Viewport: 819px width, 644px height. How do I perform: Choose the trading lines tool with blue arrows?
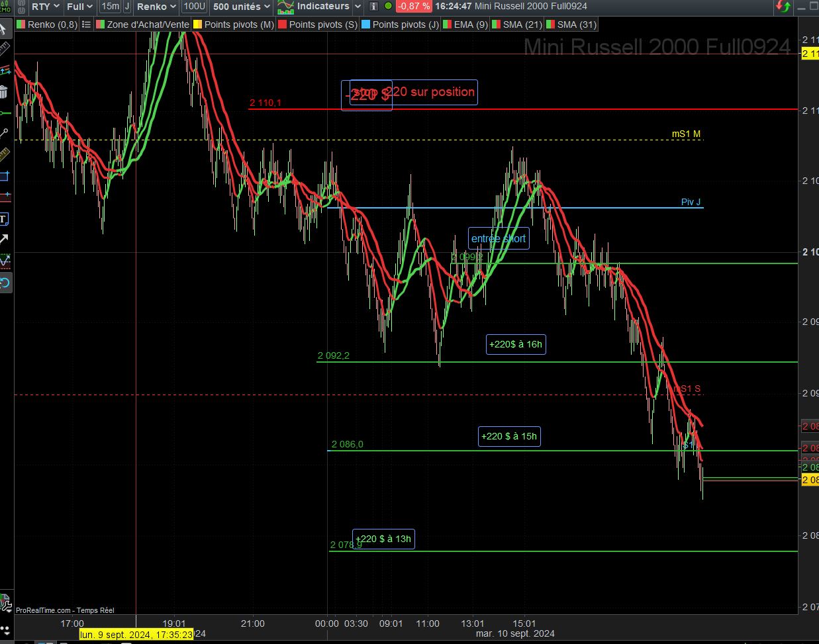pos(5,70)
